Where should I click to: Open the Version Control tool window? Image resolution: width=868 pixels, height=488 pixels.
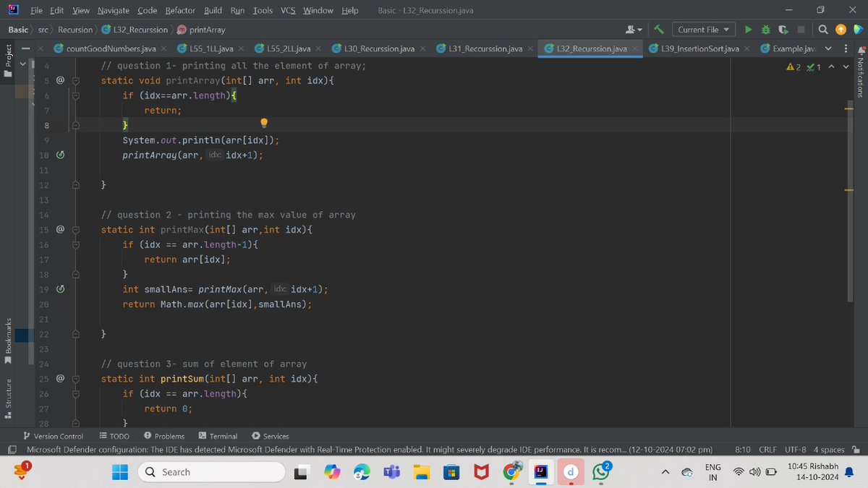pos(54,436)
